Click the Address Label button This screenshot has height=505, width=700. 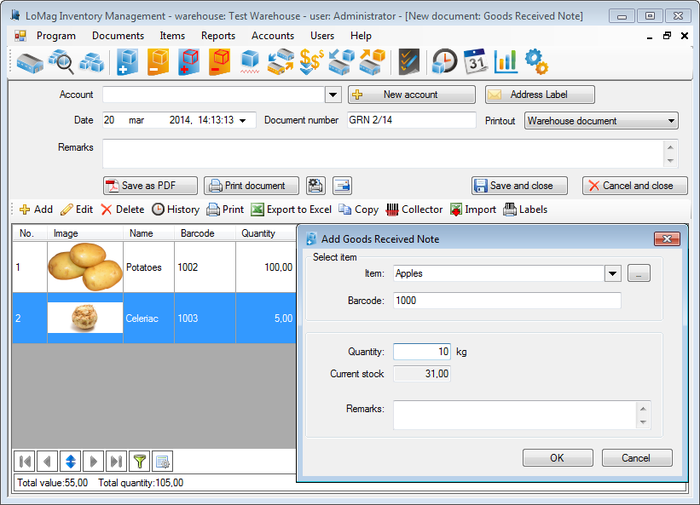540,95
